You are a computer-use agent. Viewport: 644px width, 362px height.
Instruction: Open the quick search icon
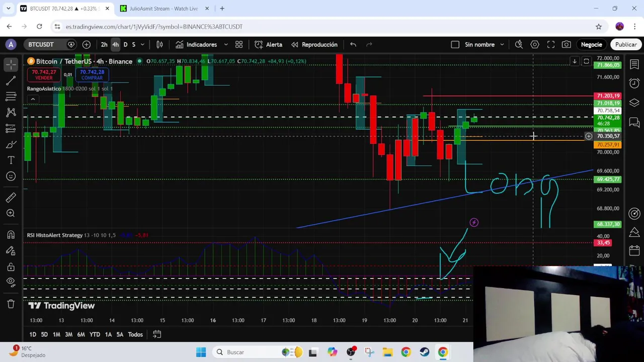tap(519, 45)
